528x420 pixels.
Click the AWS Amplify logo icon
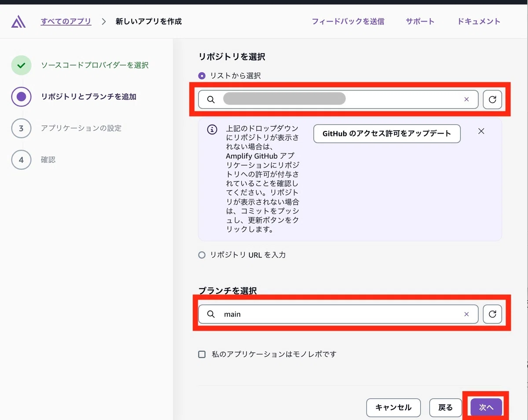coord(18,21)
